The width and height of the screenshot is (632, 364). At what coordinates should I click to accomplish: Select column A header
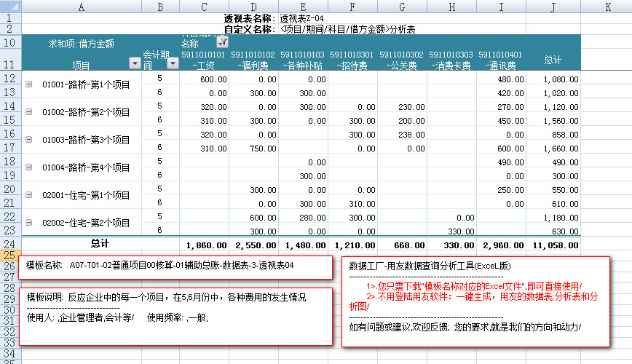pyautogui.click(x=81, y=7)
